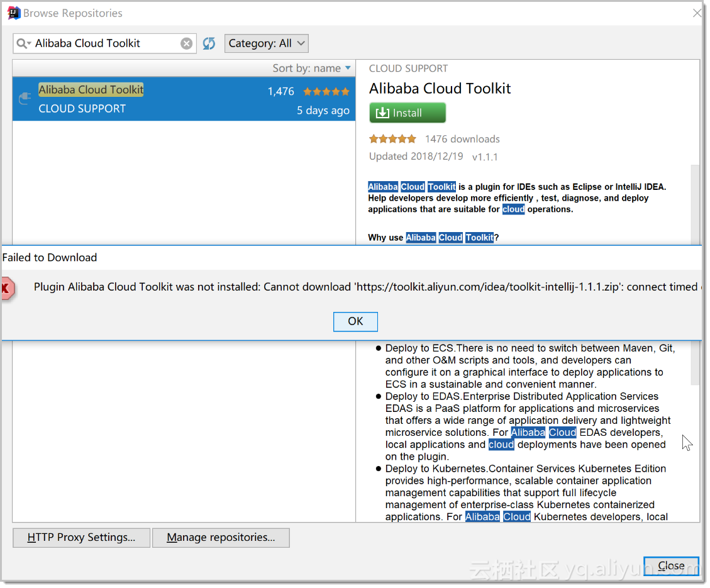Click the Close button

[x=671, y=566]
